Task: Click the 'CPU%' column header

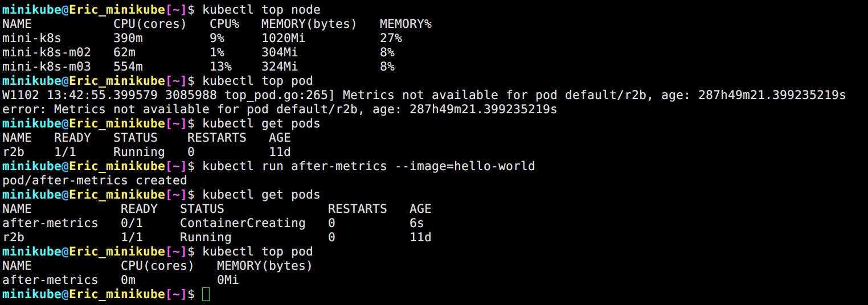Action: (x=224, y=24)
